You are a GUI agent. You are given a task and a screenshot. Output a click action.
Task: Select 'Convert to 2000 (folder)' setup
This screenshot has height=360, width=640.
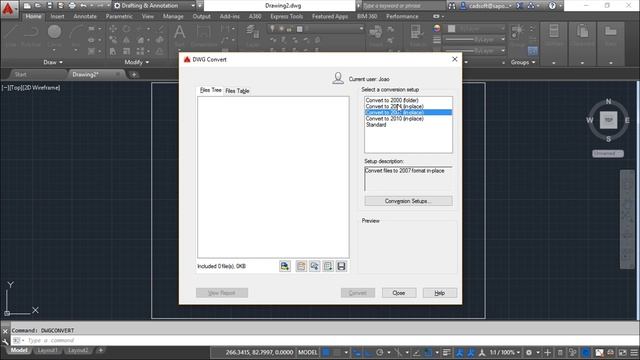pyautogui.click(x=392, y=100)
